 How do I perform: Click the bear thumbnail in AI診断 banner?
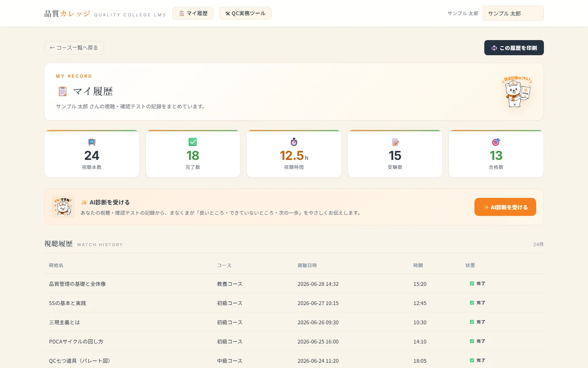[63, 207]
